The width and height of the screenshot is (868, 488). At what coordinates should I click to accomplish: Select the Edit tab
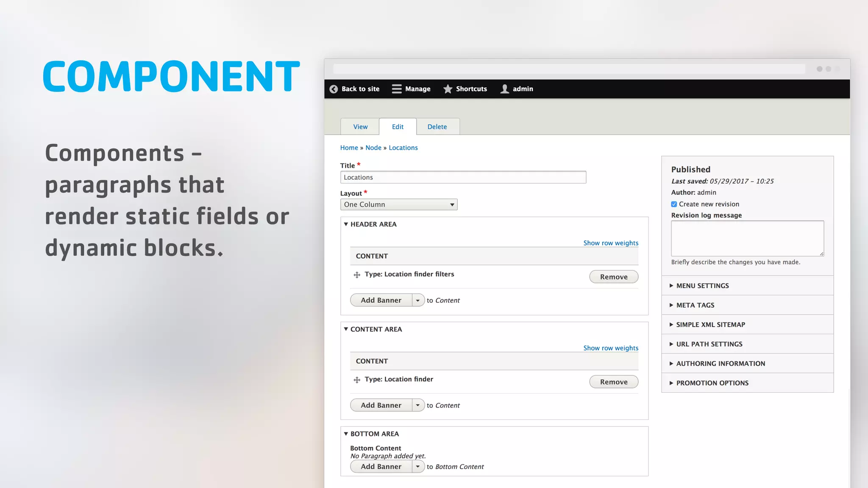pos(398,127)
